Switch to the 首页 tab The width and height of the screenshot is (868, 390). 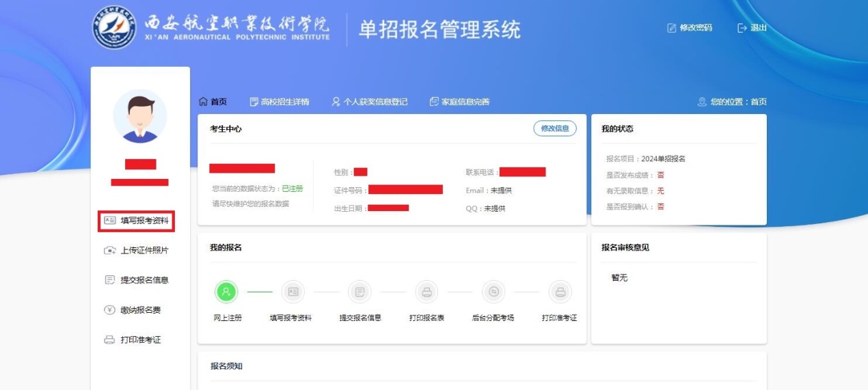(x=213, y=102)
